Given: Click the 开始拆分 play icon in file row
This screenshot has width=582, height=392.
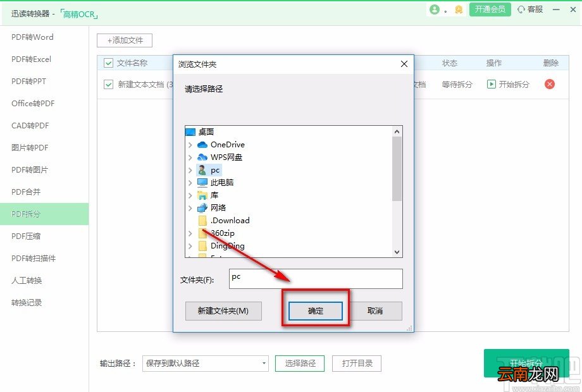Looking at the screenshot, I should tap(491, 84).
